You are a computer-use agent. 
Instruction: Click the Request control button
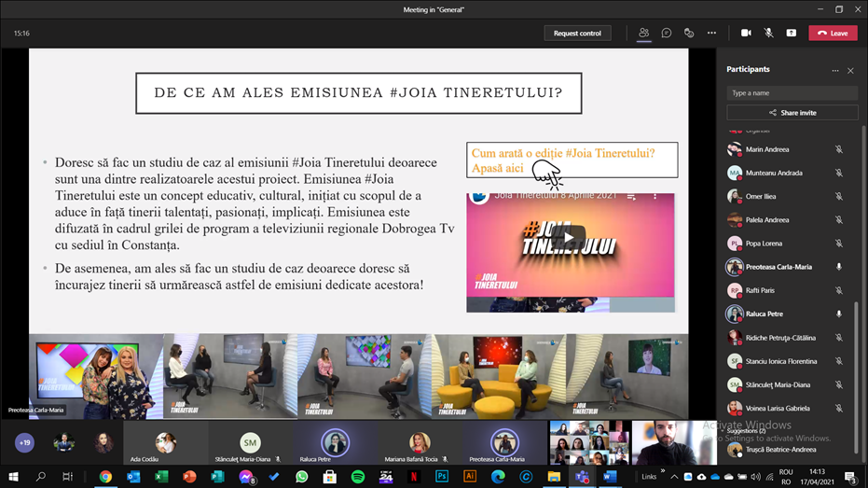(x=577, y=33)
